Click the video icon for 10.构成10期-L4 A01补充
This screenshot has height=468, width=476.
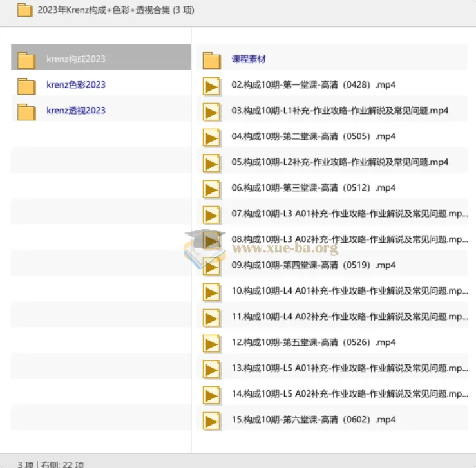[211, 293]
